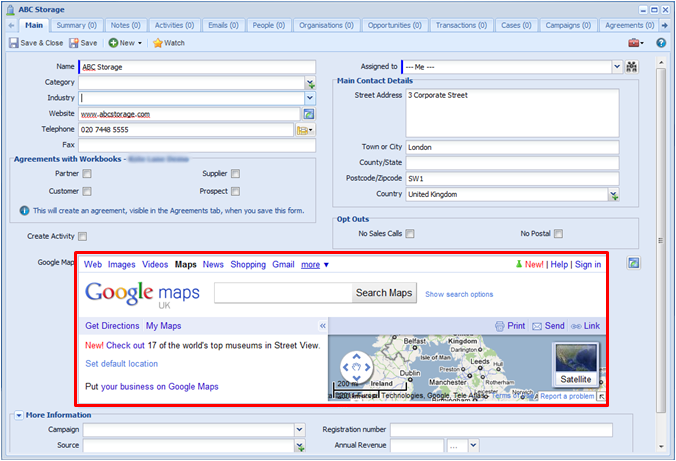Image resolution: width=676 pixels, height=461 pixels.
Task: Switch to the Notes (0) tab
Action: 125,25
